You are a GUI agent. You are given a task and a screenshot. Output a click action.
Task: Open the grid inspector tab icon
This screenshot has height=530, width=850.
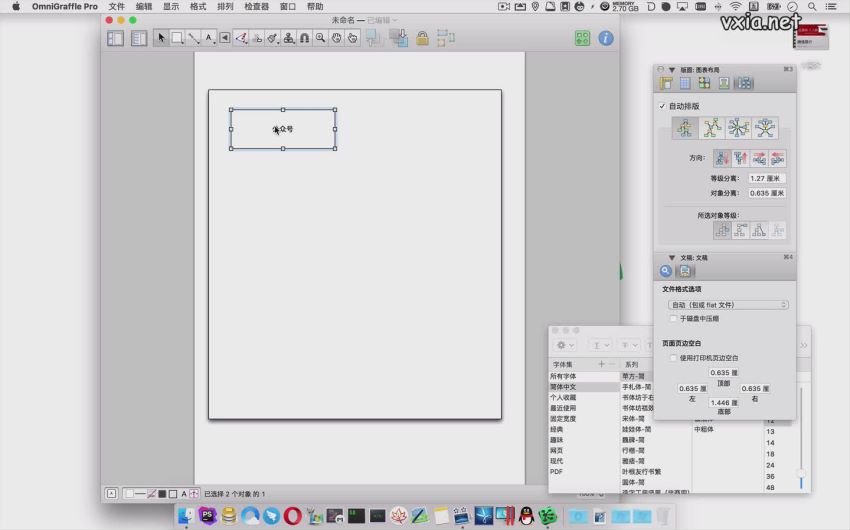tap(685, 83)
